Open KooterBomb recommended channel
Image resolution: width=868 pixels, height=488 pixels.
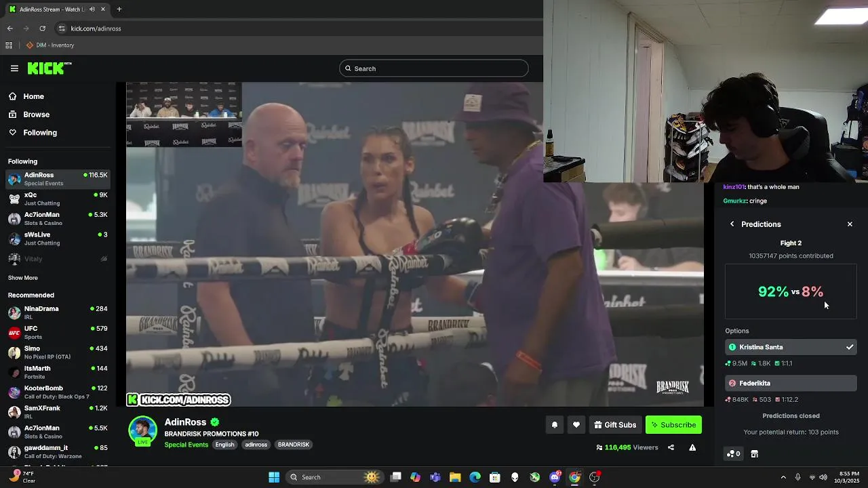(x=58, y=392)
